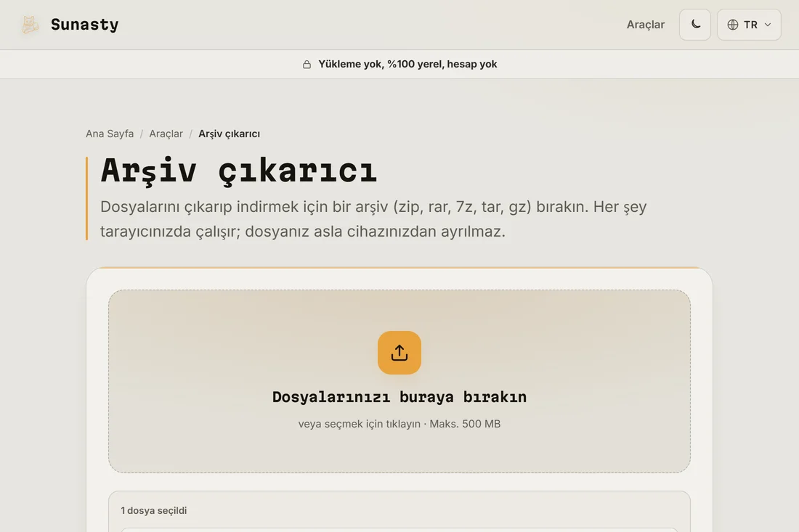Go to Ana Sayfa breadcrumb
This screenshot has width=799, height=532.
(110, 134)
